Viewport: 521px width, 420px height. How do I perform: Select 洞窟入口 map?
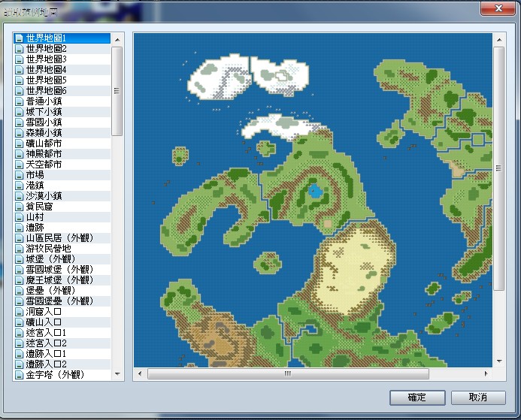[62, 311]
